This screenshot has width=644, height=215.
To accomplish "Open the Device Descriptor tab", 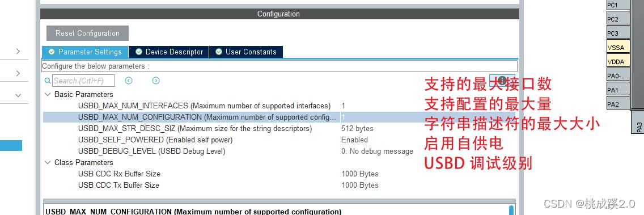I will [169, 52].
